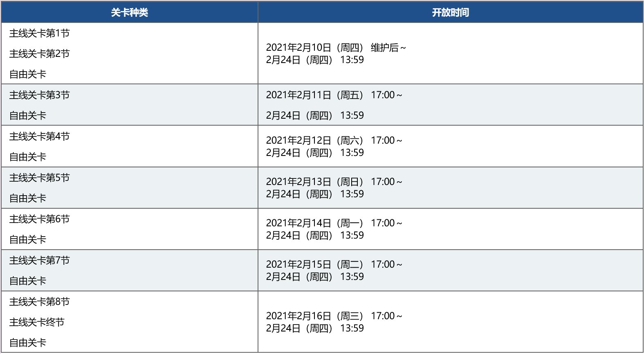Viewport: 644px width, 354px height.
Task: Click 自由关卡 below 主线关卡终节
Action: coord(28,343)
